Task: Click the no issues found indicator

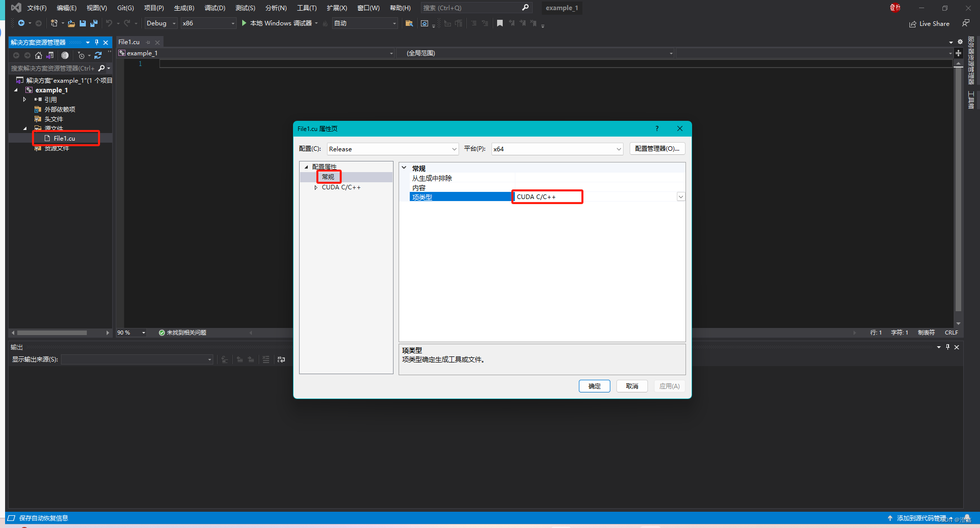Action: click(x=182, y=333)
